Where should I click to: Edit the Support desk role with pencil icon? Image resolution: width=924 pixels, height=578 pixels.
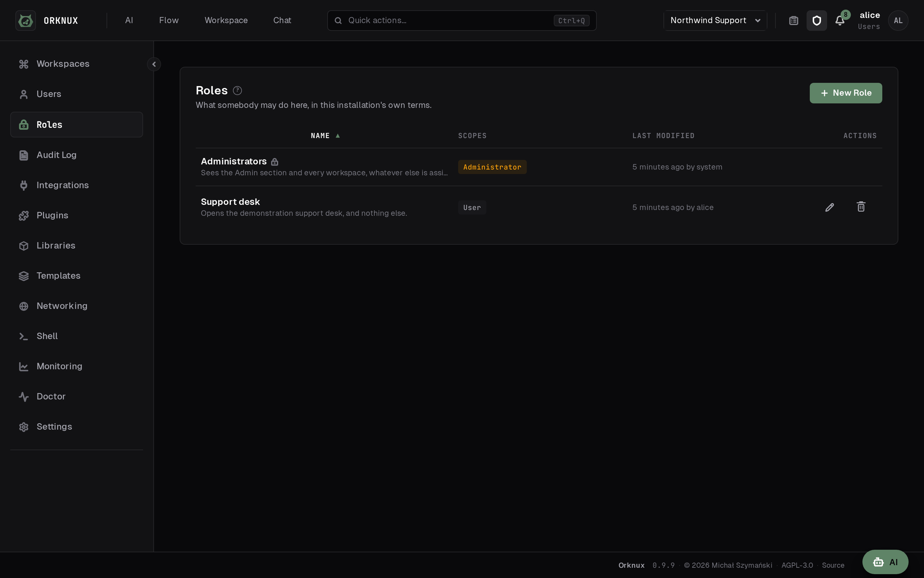(x=830, y=207)
